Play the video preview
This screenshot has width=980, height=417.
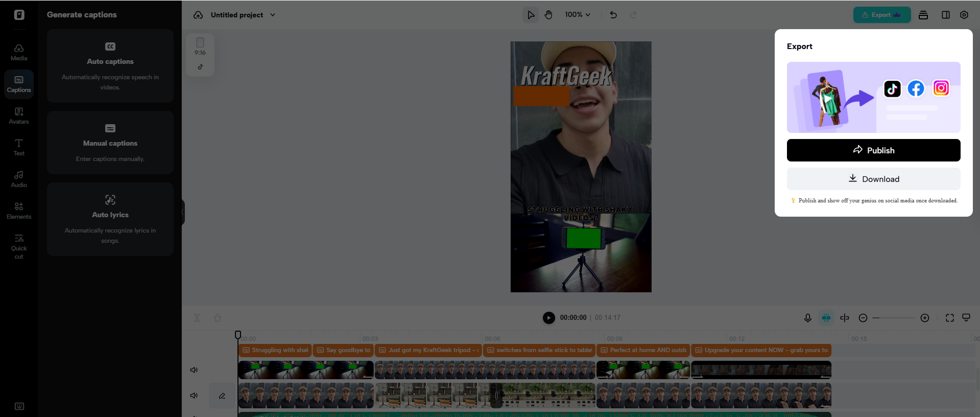click(x=549, y=318)
